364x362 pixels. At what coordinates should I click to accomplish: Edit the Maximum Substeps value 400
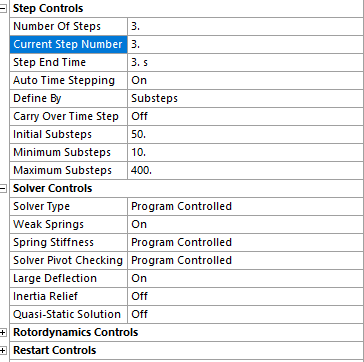click(x=246, y=171)
